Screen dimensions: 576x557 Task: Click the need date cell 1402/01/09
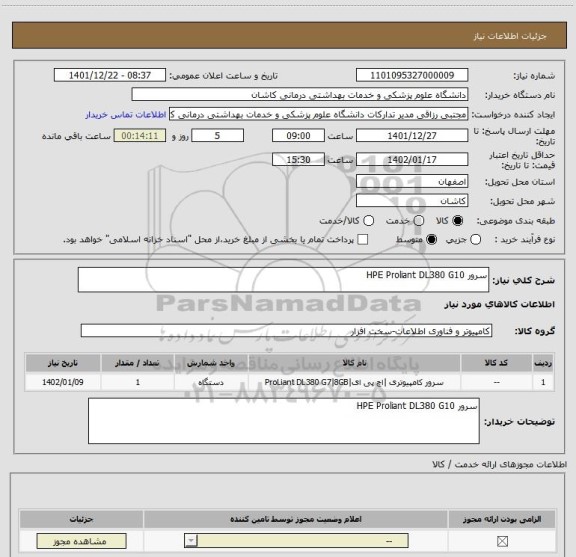tap(63, 382)
